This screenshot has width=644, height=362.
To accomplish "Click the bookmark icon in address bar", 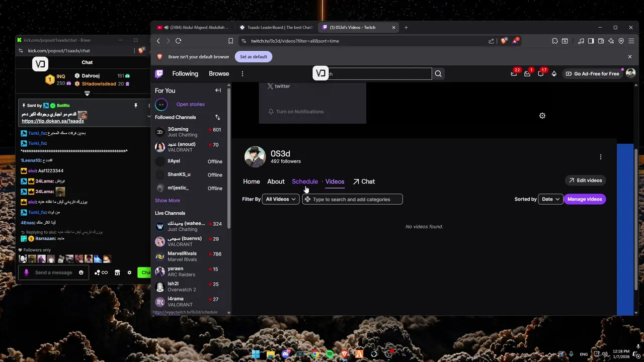I will tap(230, 41).
